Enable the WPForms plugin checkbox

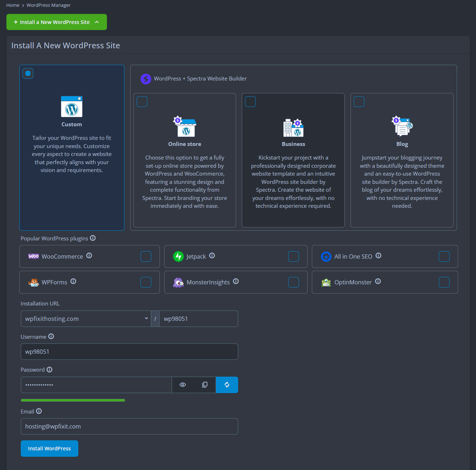[146, 282]
